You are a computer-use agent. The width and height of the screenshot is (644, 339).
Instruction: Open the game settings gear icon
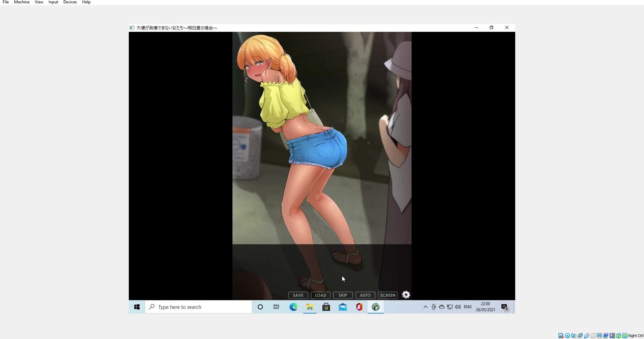pos(406,295)
